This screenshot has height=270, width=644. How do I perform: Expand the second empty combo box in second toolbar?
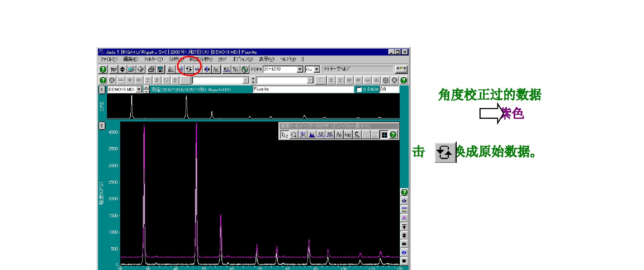[x=310, y=80]
